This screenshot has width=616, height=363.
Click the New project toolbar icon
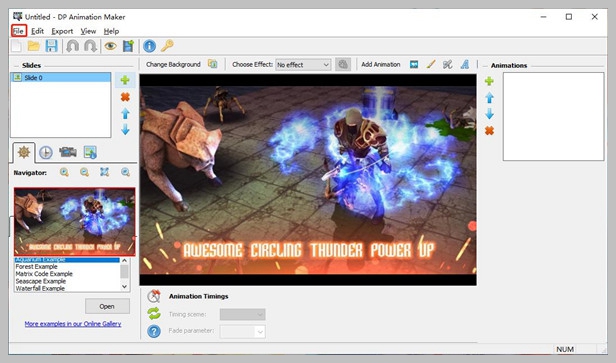(16, 46)
